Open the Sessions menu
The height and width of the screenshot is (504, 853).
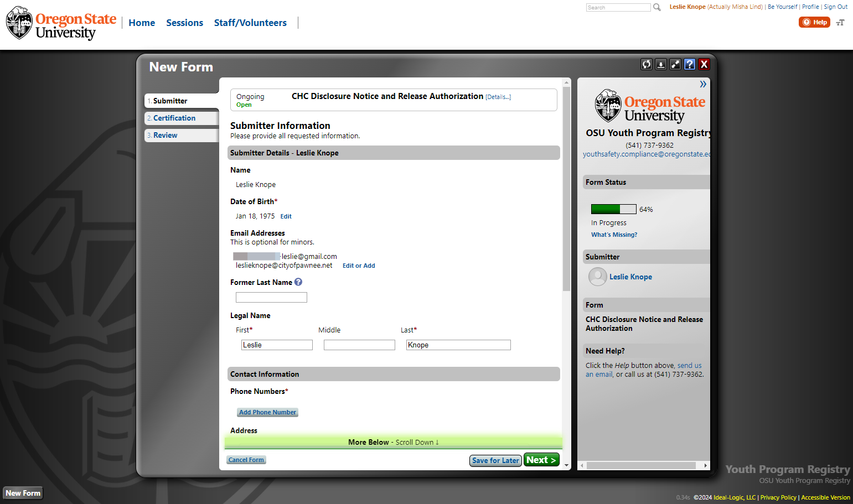pyautogui.click(x=185, y=23)
